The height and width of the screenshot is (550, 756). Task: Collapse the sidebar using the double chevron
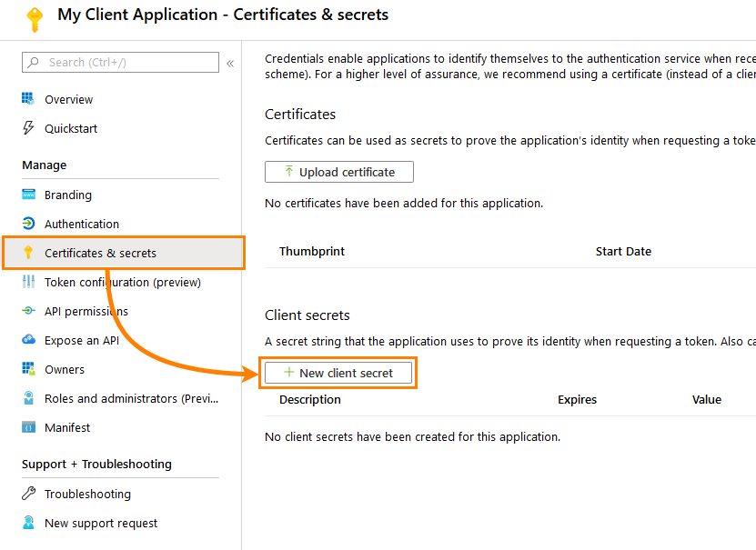click(231, 62)
